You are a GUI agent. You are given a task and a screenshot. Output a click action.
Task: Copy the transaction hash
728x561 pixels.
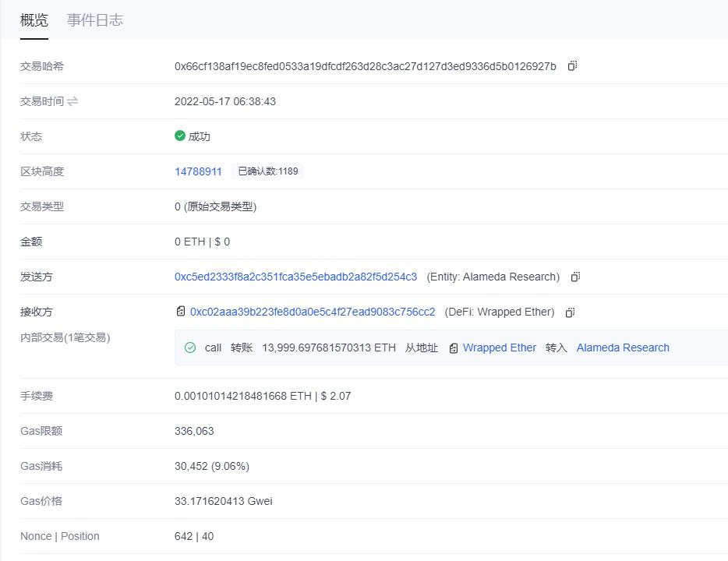(x=573, y=66)
